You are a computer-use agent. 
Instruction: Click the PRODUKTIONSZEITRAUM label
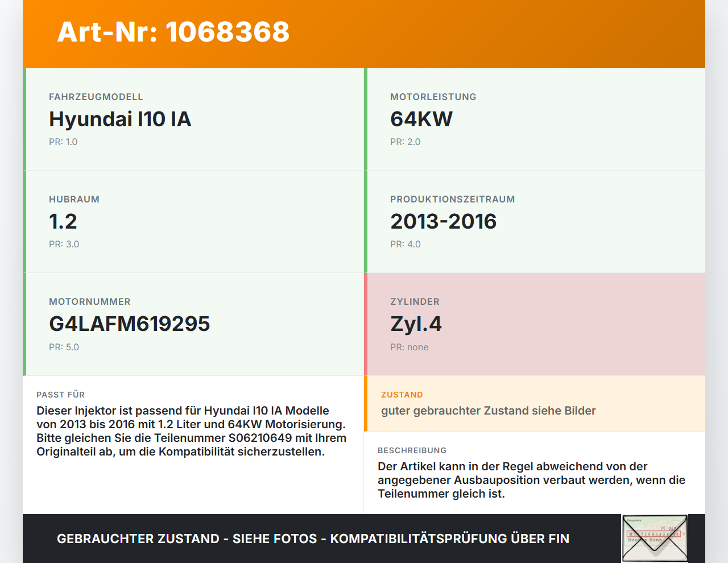click(x=453, y=199)
